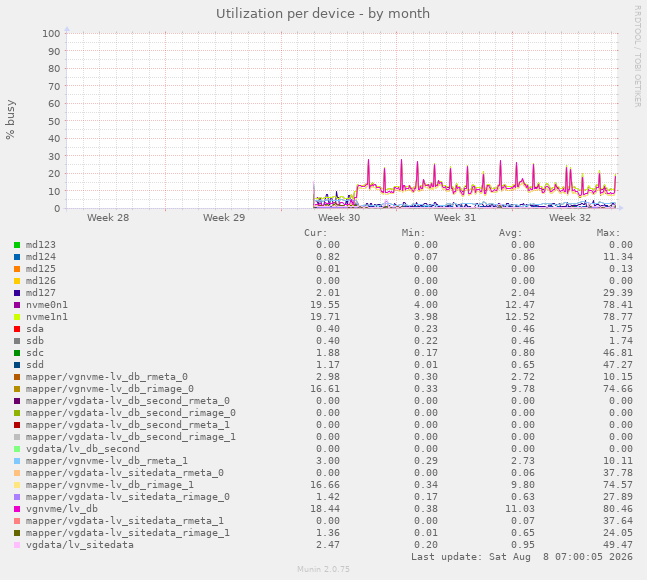Click the vgdata/lv_sitedata max value 49.47

[x=618, y=545]
